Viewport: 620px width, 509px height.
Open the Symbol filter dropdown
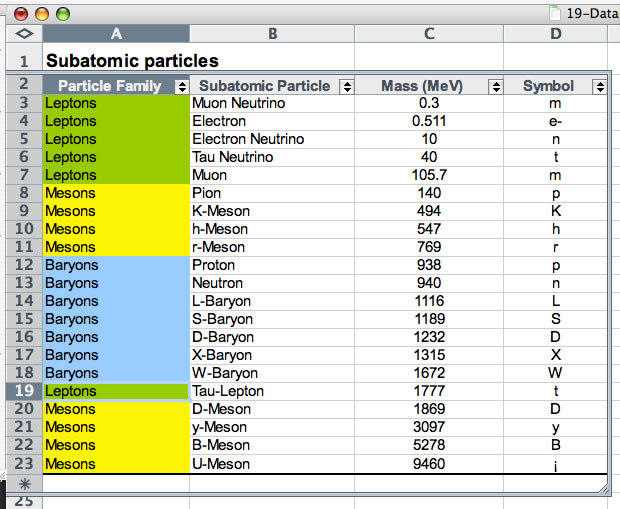[x=599, y=86]
